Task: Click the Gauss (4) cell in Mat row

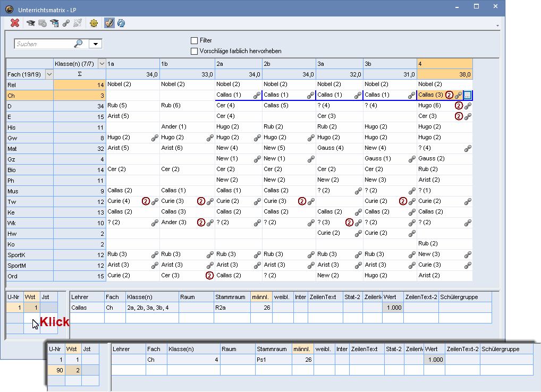Action: coord(340,148)
